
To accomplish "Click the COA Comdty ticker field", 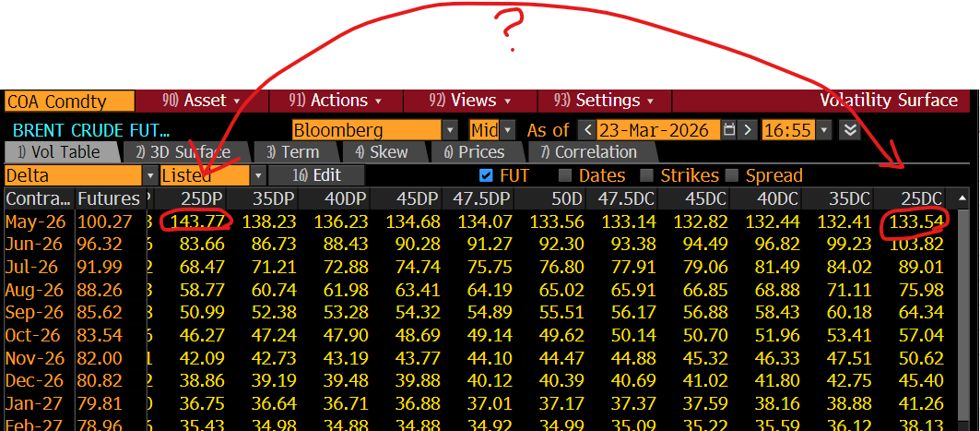I will [x=69, y=101].
